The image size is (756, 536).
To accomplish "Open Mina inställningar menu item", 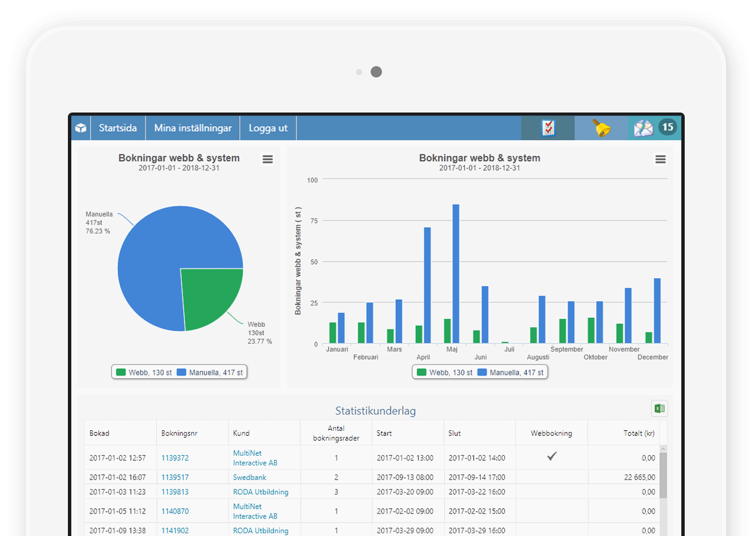I will (x=193, y=128).
